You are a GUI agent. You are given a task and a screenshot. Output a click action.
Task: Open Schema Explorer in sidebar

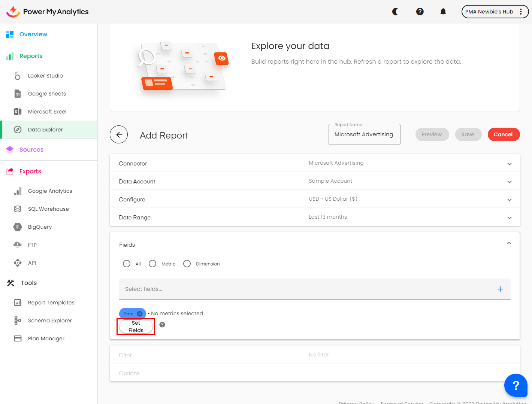click(50, 321)
